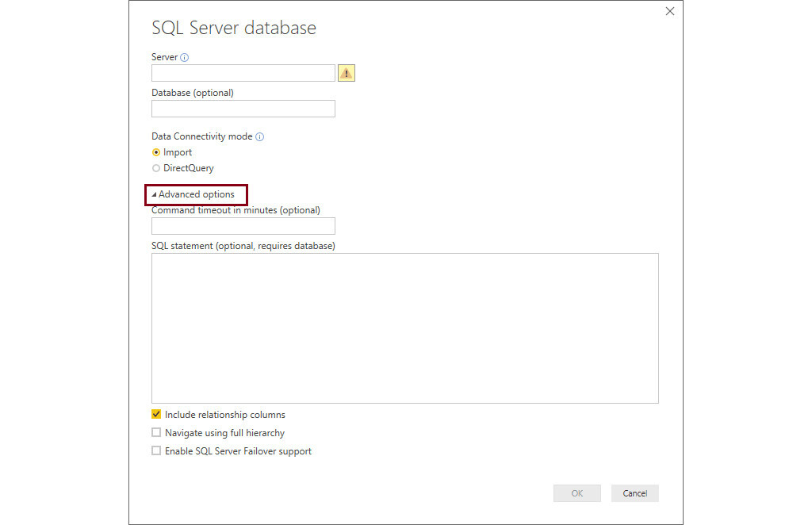Select the DirectQuery radio button

[155, 167]
